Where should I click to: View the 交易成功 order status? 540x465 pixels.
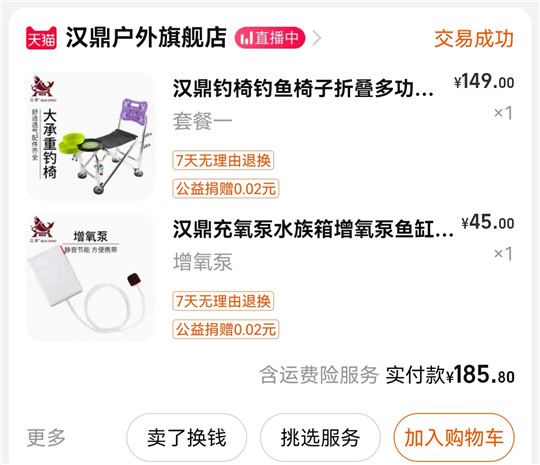click(x=474, y=39)
